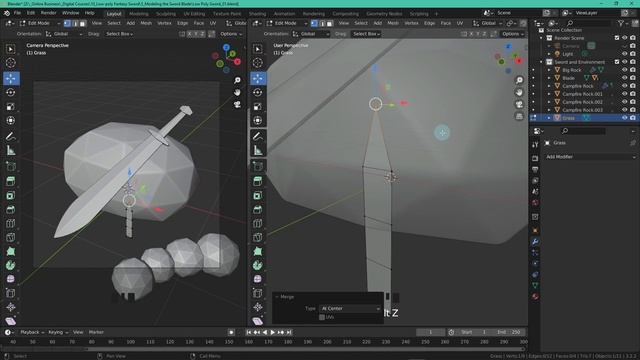The image size is (640, 360).
Task: Open Vertex menu in left viewport header
Action: click(164, 23)
